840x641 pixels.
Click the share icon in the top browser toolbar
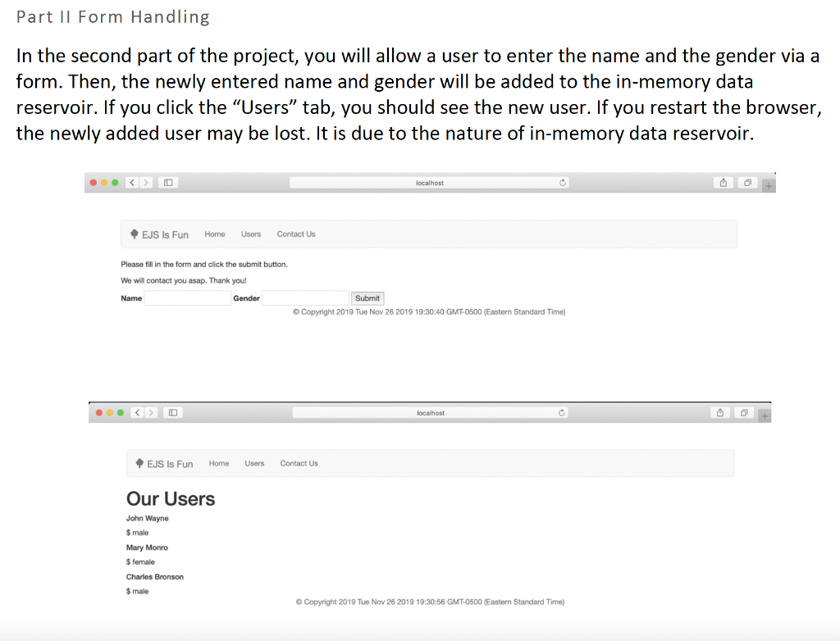click(722, 182)
